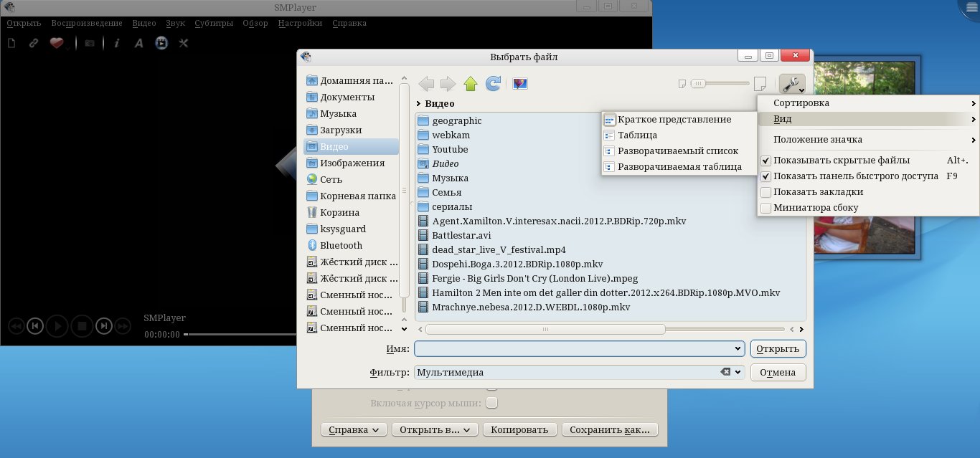Enable the Показать закладки checkbox
Image resolution: width=980 pixels, height=458 pixels.
pos(766,192)
